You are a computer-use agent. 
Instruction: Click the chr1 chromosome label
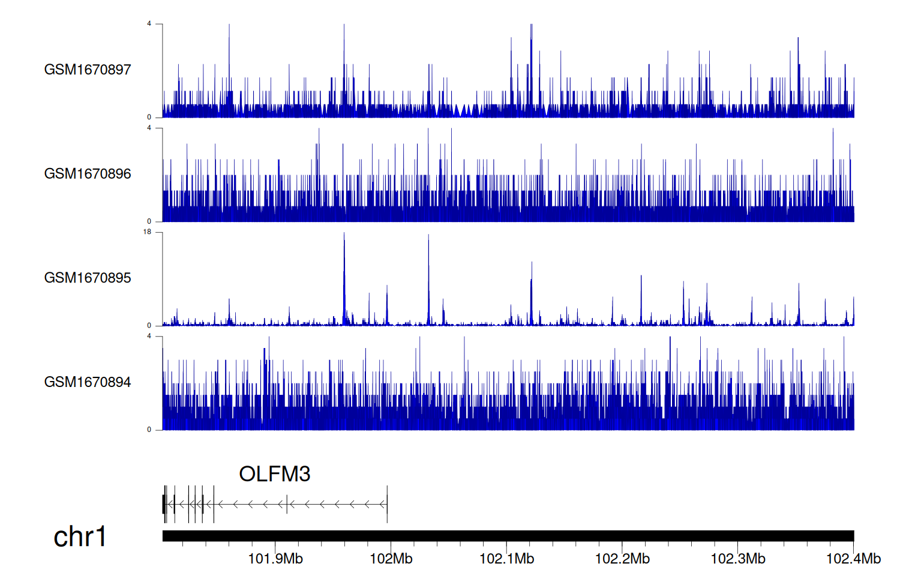(80, 536)
